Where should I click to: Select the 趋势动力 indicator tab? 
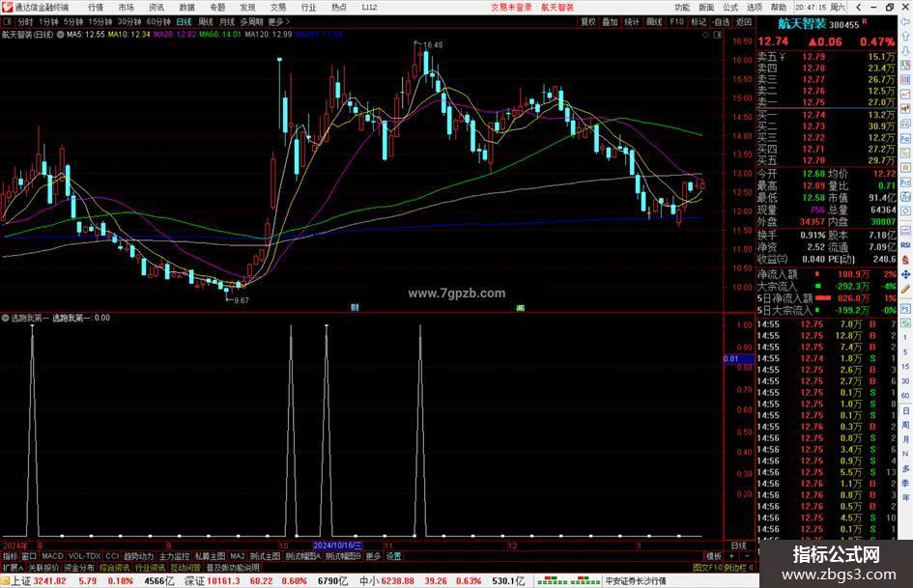click(138, 556)
